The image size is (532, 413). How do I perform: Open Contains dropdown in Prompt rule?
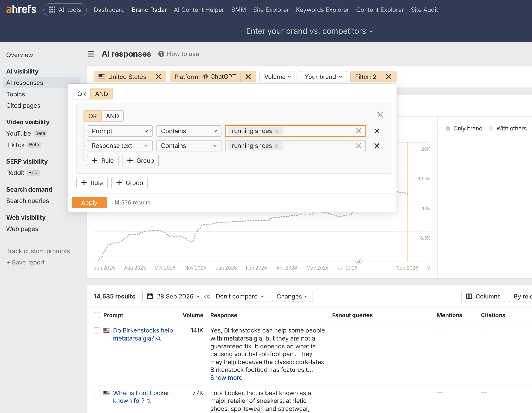pyautogui.click(x=189, y=131)
